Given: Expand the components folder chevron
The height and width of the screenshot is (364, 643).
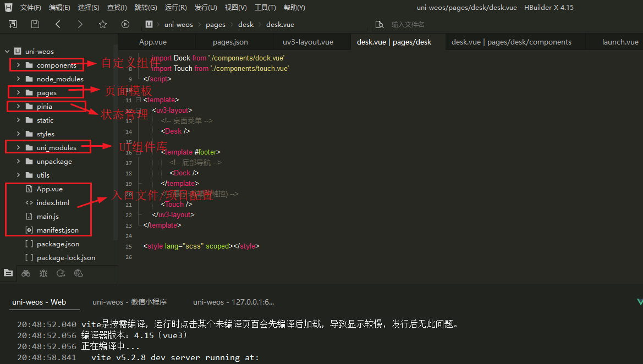Looking at the screenshot, I should click(x=18, y=65).
